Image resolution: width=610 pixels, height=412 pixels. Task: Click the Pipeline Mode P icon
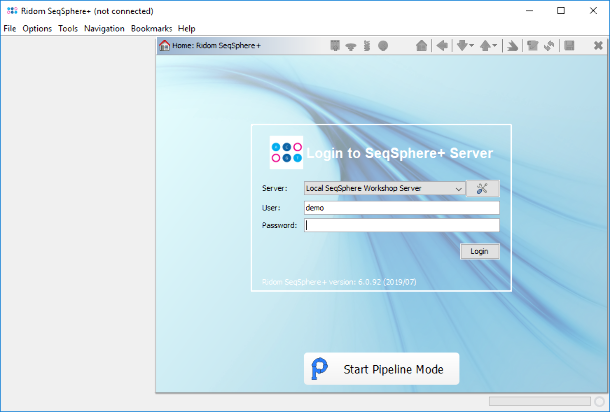pyautogui.click(x=320, y=368)
